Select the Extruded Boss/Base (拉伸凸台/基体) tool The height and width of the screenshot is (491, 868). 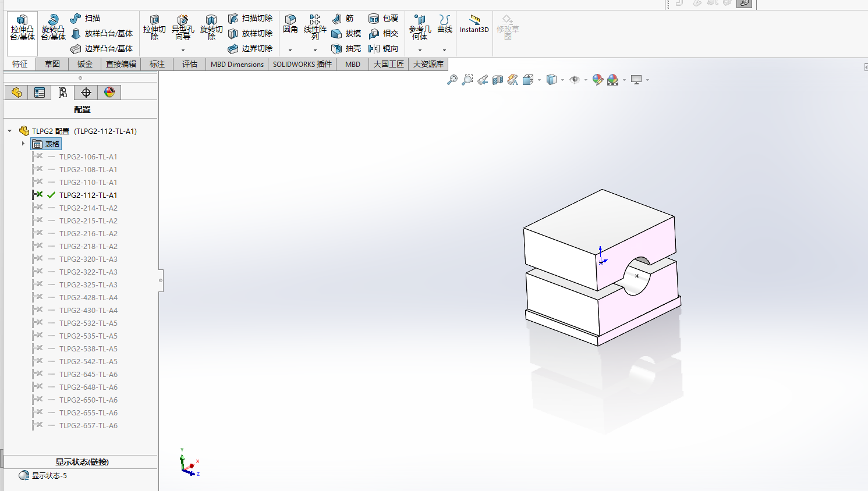22,27
